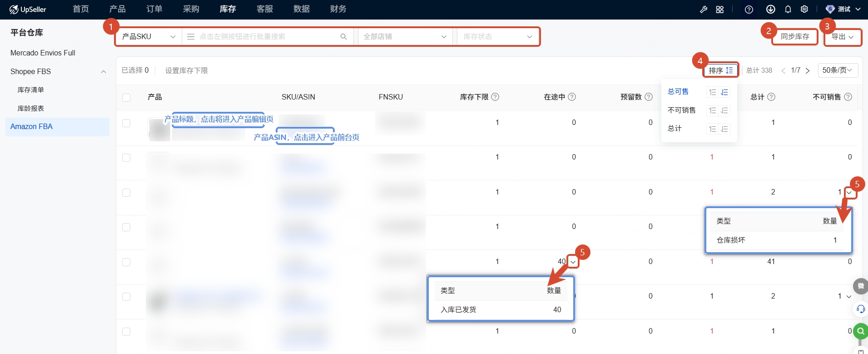868x354 pixels.
Task: Go to the 订单 top menu
Action: pyautogui.click(x=154, y=9)
